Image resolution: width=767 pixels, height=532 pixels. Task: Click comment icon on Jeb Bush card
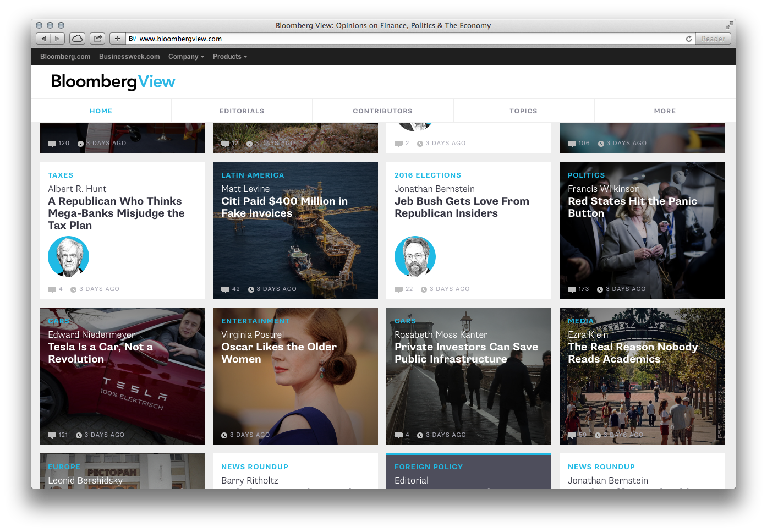pos(398,289)
